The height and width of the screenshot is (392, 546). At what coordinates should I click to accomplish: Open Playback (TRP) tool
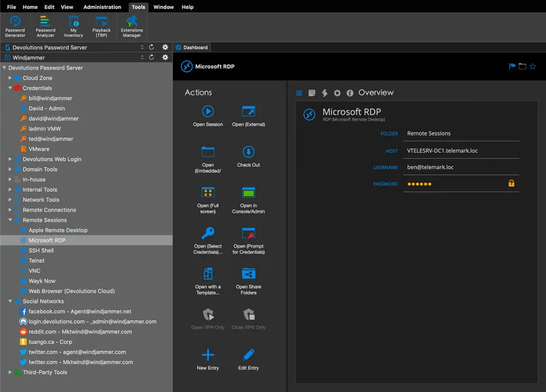point(101,27)
